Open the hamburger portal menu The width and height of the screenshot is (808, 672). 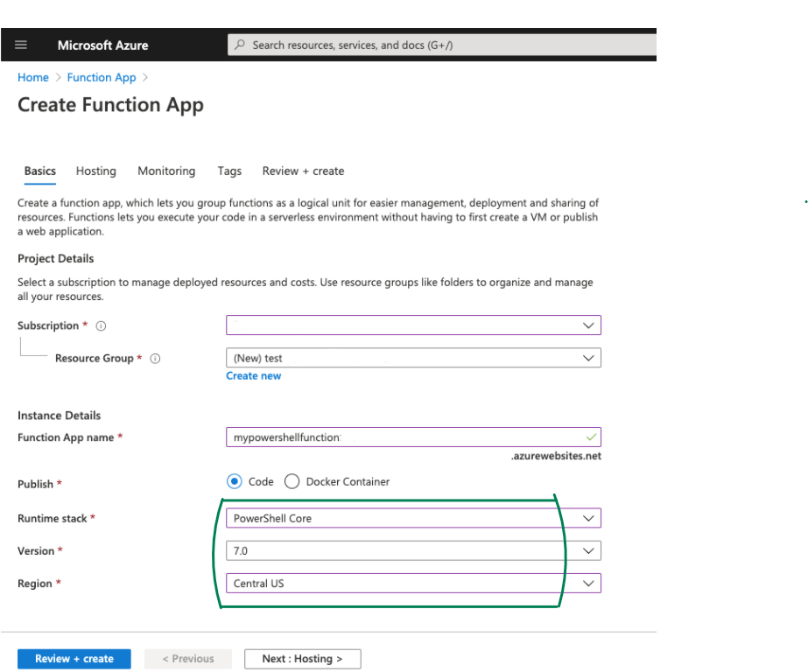21,45
